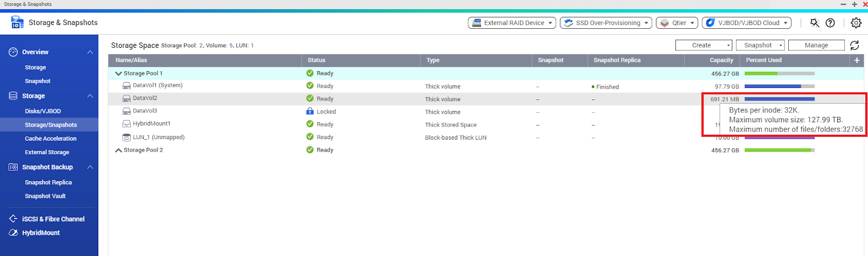This screenshot has height=256, width=868.
Task: Click the refresh icon beside Manage
Action: (854, 45)
